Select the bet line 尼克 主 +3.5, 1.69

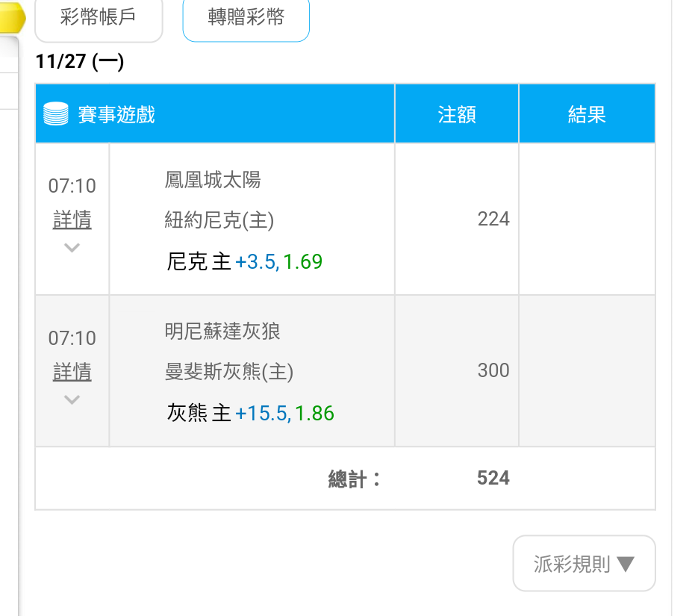(x=244, y=261)
